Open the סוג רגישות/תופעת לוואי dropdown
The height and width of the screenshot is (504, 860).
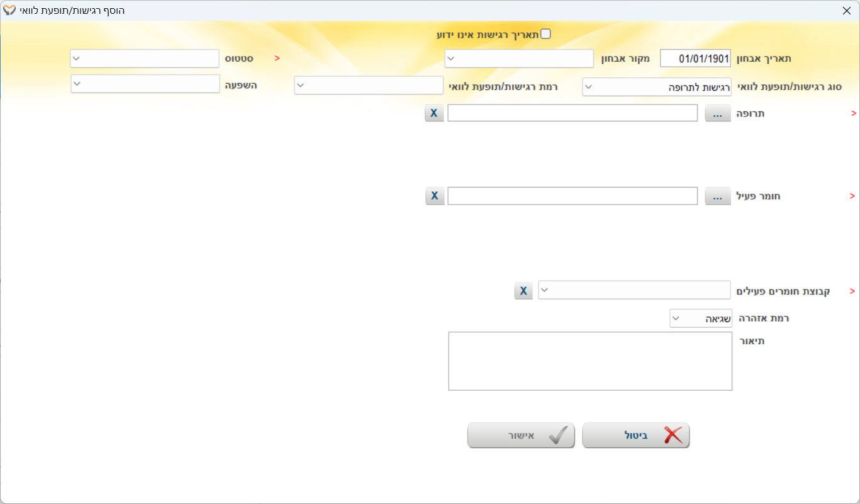tap(657, 87)
